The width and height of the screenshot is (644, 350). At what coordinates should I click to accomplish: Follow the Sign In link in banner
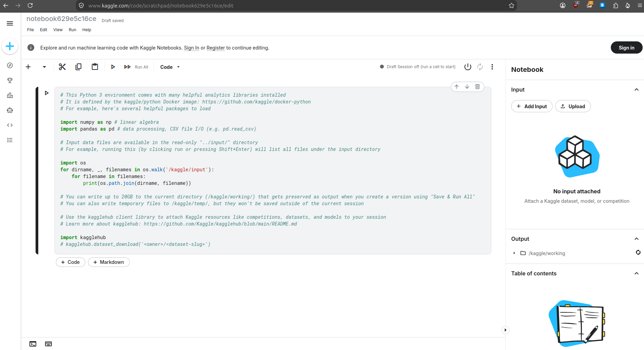click(191, 48)
